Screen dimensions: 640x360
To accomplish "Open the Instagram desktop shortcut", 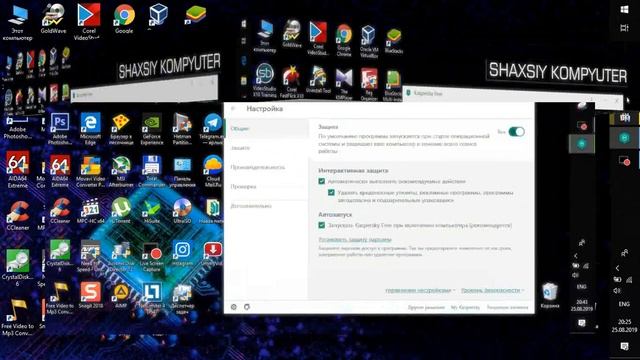I will [x=182, y=253].
